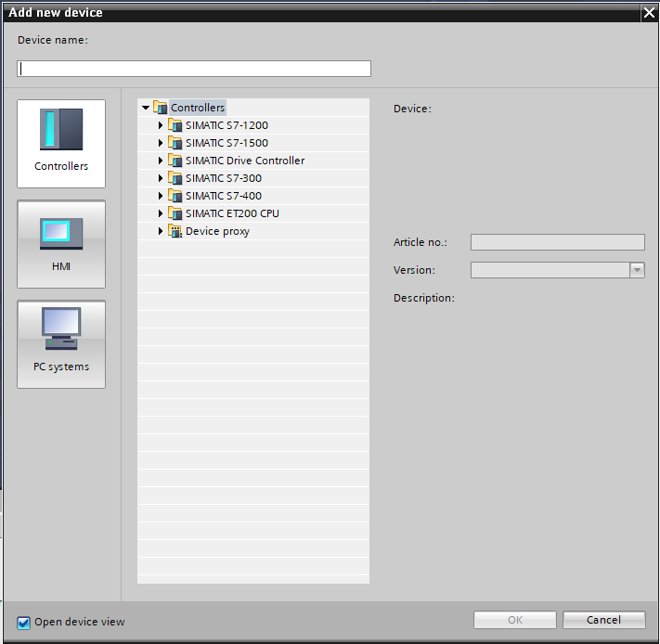Select the Controllers tree label
The image size is (660, 644).
point(198,108)
